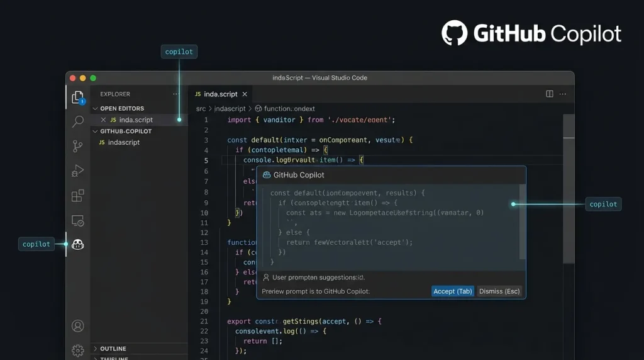The width and height of the screenshot is (644, 360).
Task: Click line number 21 in gutter
Action: coord(204,322)
